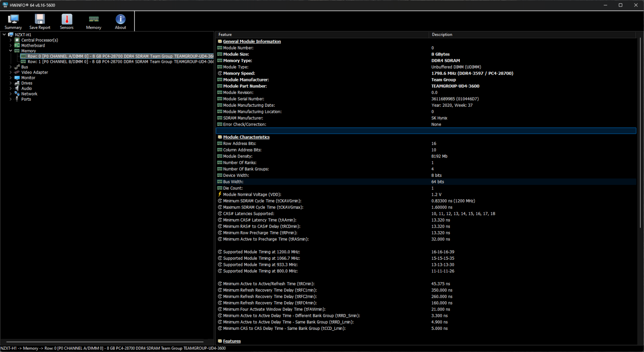This screenshot has height=352, width=644.
Task: Click the Monitor node icon
Action: (17, 78)
